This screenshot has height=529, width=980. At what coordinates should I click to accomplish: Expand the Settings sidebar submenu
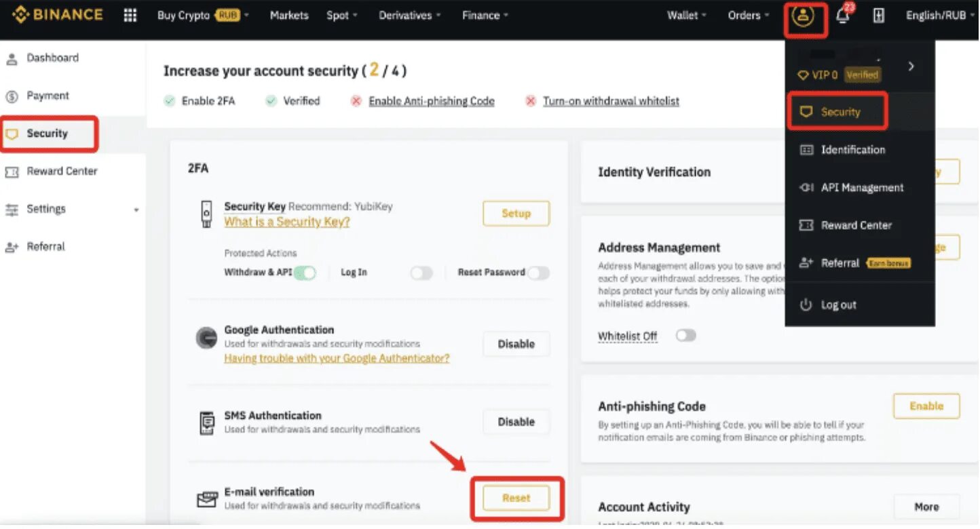click(136, 210)
